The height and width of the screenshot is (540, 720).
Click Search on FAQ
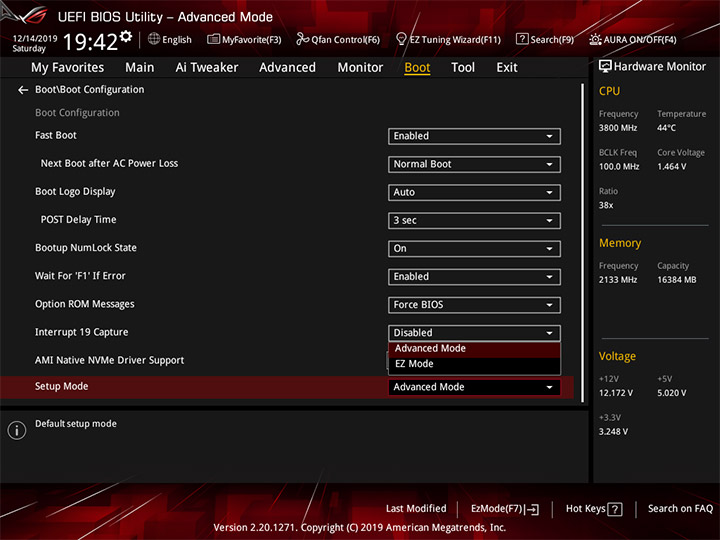(681, 509)
